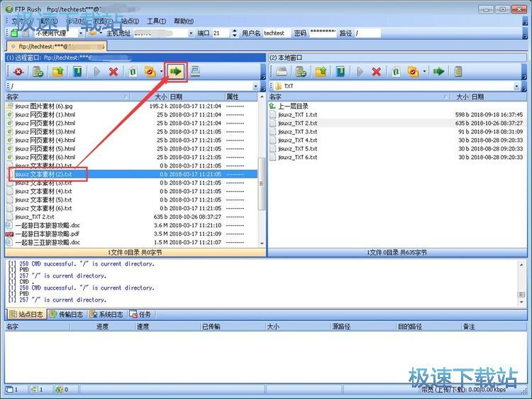Open the dropdown arrow beside remote folder-check icon

[161, 72]
